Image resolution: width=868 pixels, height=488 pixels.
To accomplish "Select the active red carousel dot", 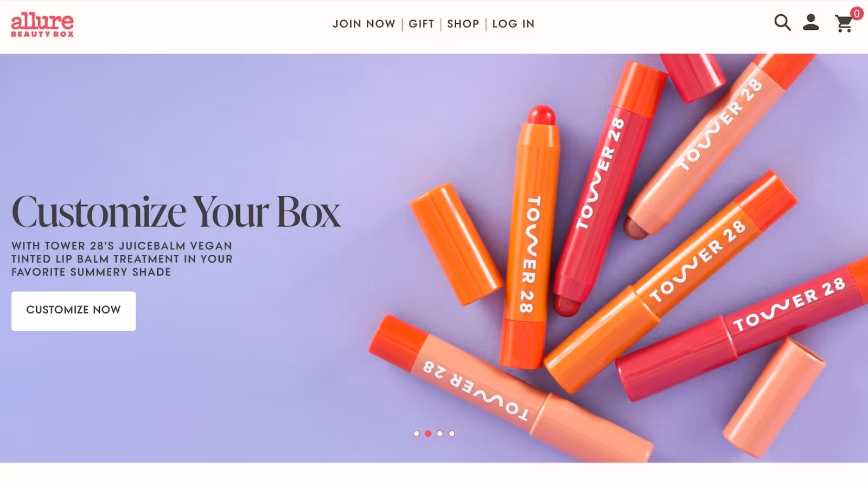I will point(428,434).
